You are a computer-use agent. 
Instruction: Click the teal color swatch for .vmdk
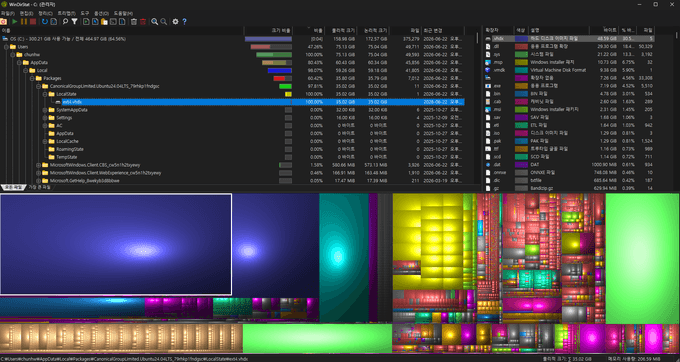tap(521, 70)
